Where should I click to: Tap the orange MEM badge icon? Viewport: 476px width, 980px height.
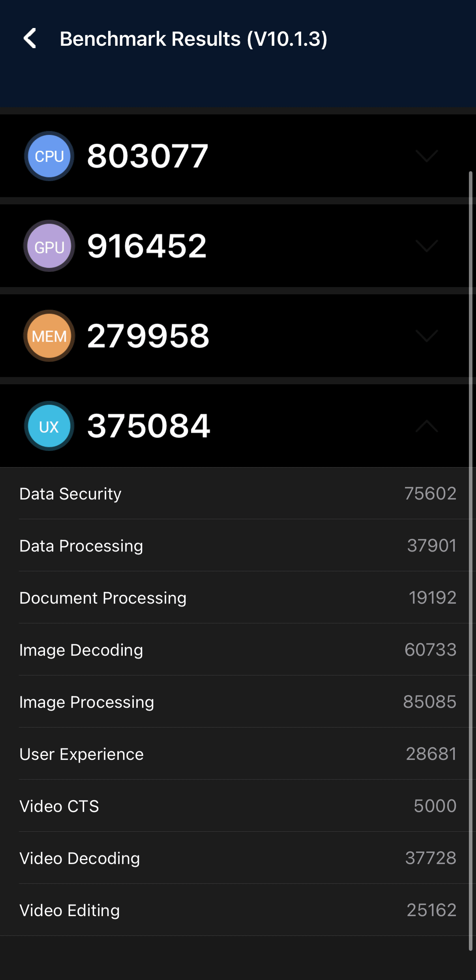[49, 336]
